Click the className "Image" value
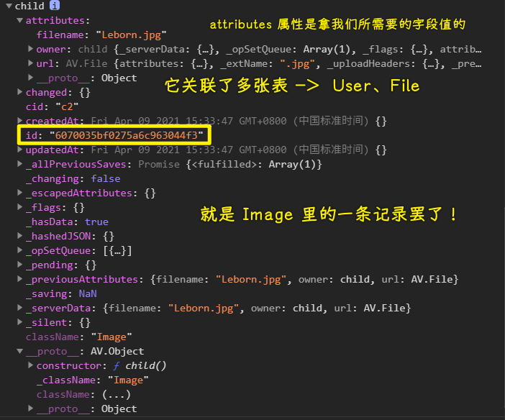The width and height of the screenshot is (505, 420). click(x=112, y=337)
